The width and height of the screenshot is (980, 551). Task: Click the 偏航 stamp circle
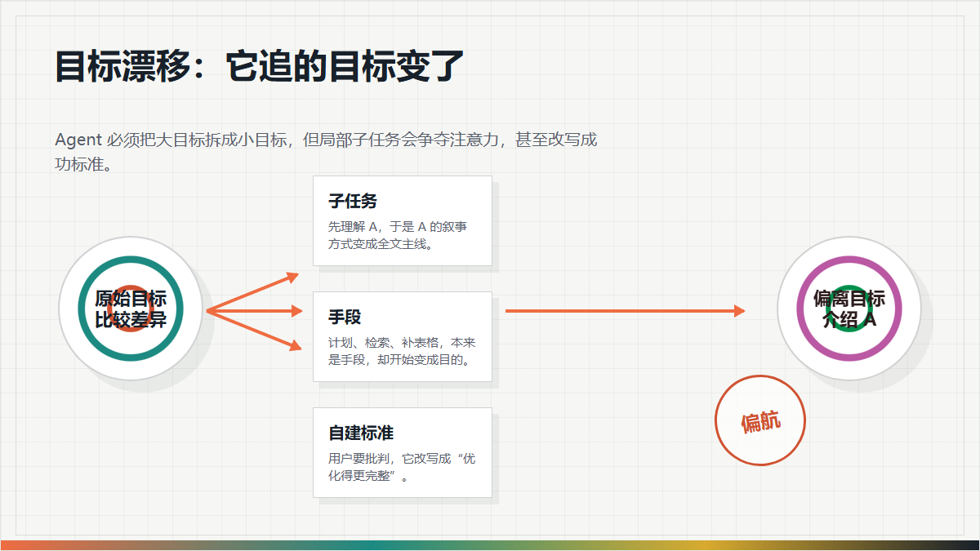(760, 420)
